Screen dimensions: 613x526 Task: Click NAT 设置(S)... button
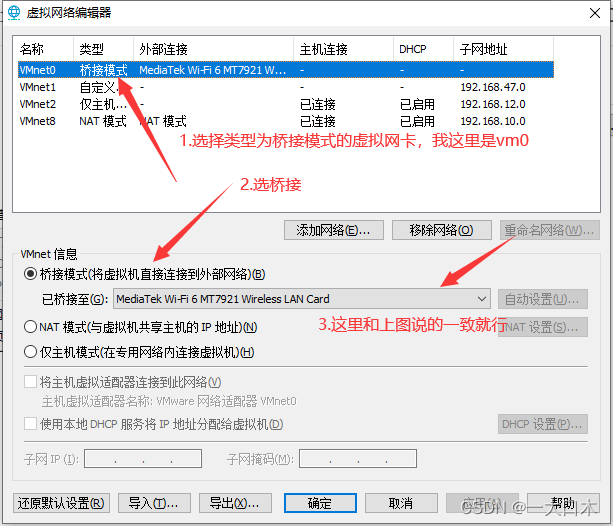[x=543, y=327]
